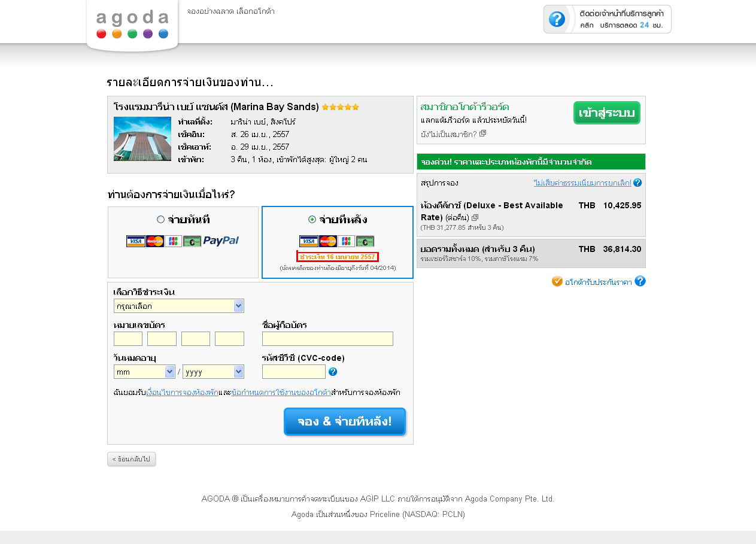Click the total price 36,814.30
Image resolution: width=756 pixels, height=544 pixels.
pos(623,249)
